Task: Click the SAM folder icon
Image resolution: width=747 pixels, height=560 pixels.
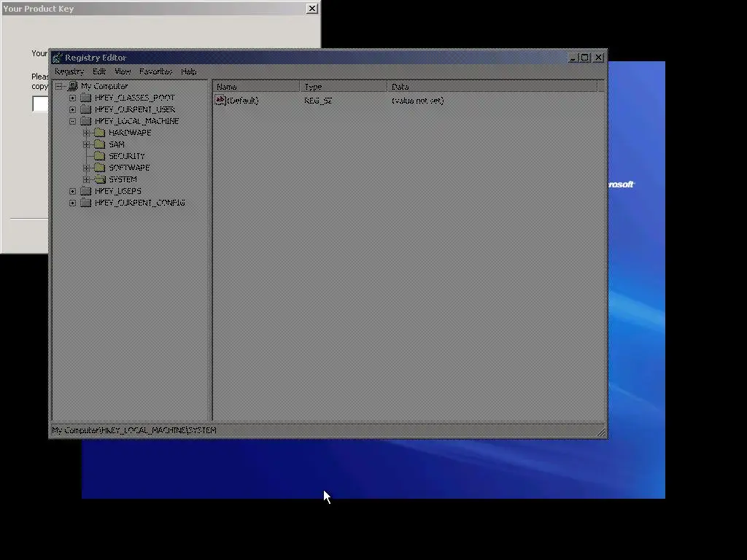Action: click(99, 144)
